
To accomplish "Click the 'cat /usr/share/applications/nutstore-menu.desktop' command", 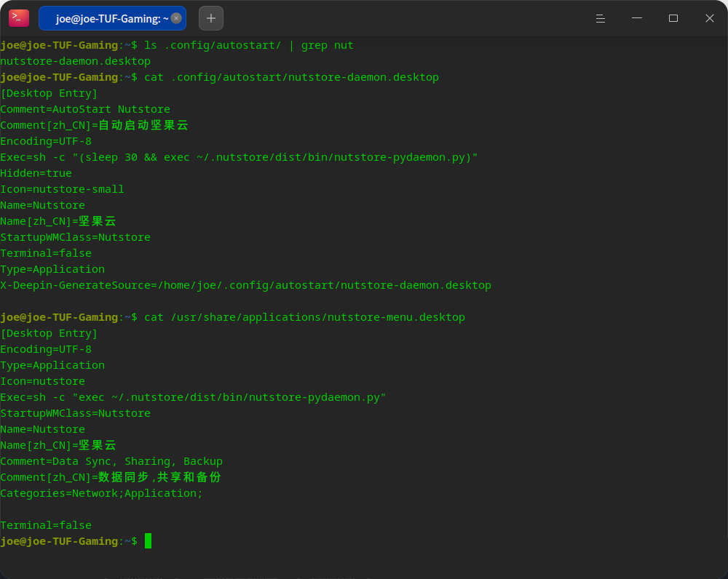I will (304, 317).
